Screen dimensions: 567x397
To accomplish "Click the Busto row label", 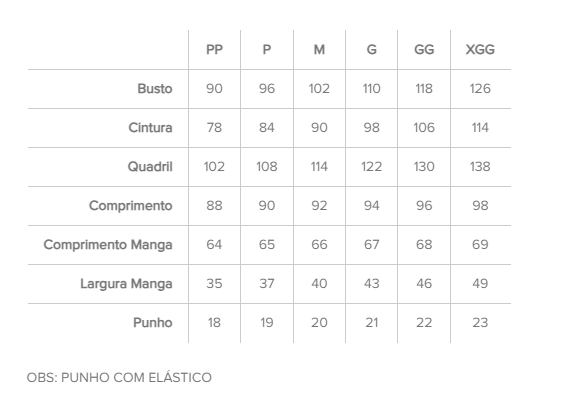I will [155, 89].
